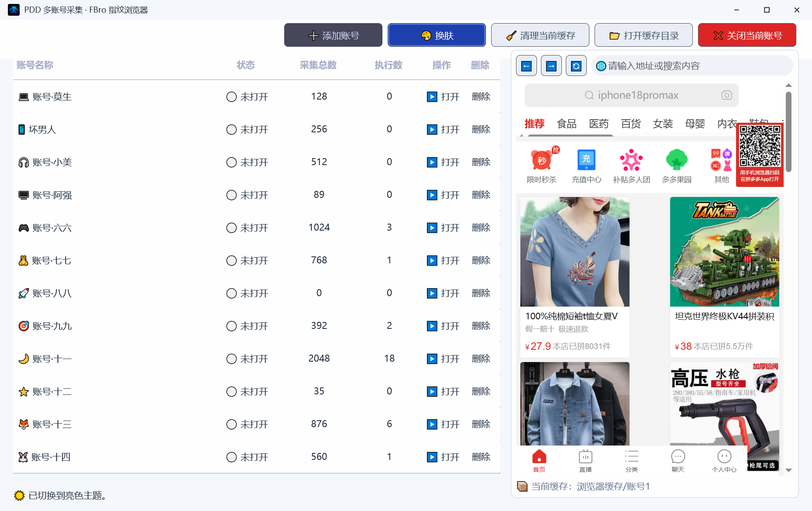
Task: Switch to 医药 category tab
Action: tap(599, 124)
